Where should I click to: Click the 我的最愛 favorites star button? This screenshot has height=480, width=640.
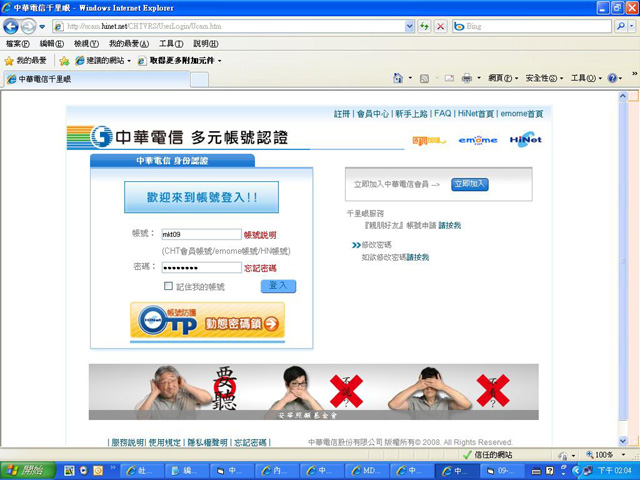pos(25,61)
